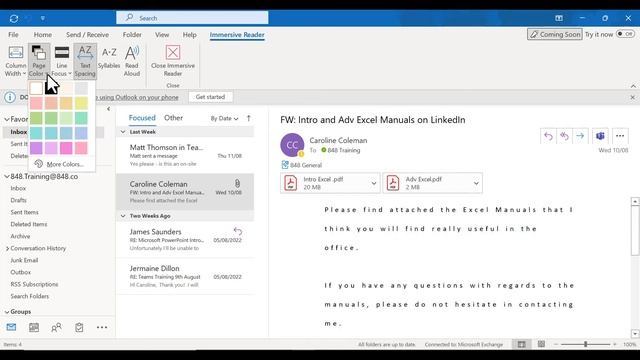Switch to Calendar view icon
The width and height of the screenshot is (640, 360).
(x=34, y=327)
